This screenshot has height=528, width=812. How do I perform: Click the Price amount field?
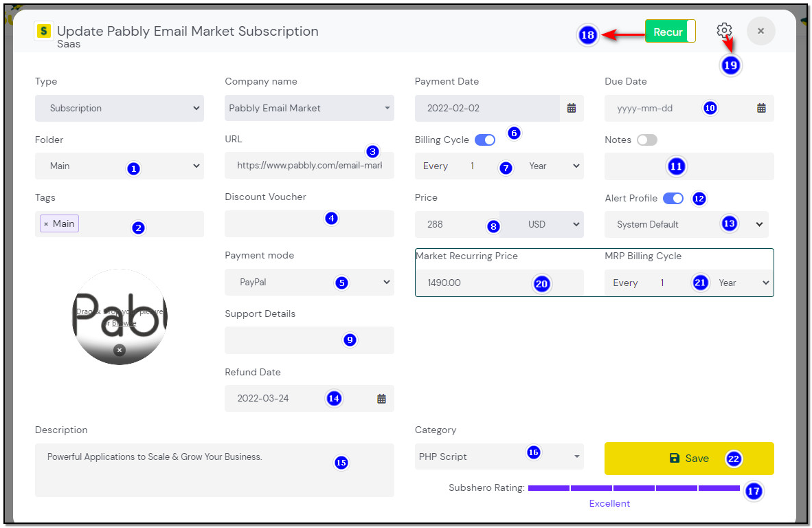(x=458, y=224)
